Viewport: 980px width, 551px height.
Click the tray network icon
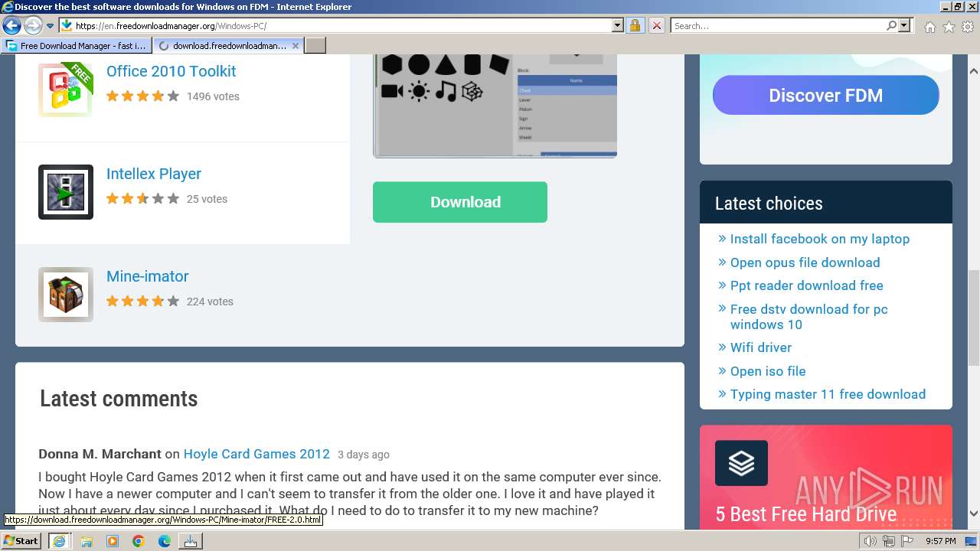point(889,541)
